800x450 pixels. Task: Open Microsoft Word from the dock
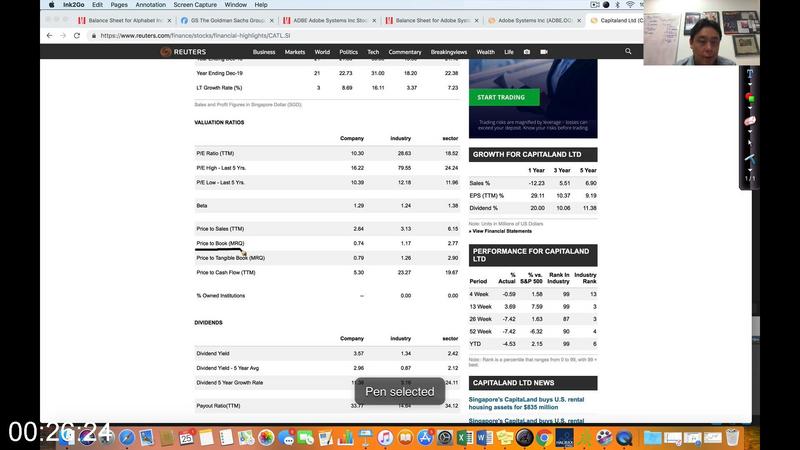(x=484, y=437)
